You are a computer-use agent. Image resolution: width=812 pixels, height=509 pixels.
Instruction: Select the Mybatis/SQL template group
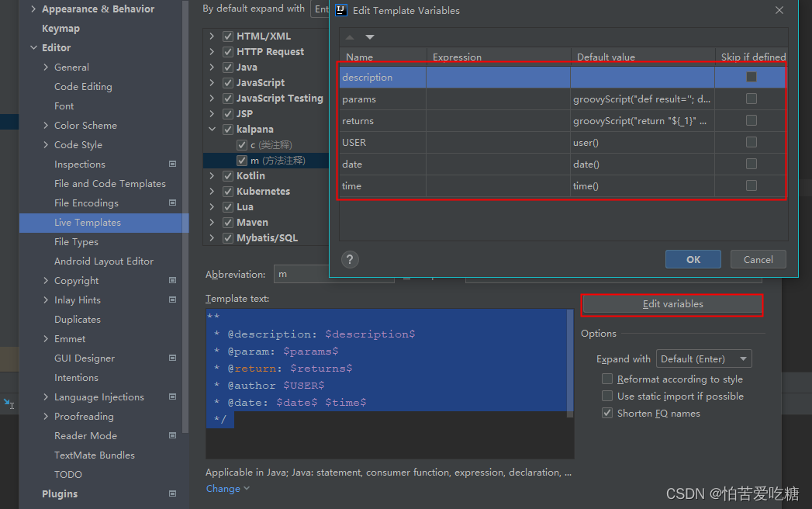click(x=267, y=238)
